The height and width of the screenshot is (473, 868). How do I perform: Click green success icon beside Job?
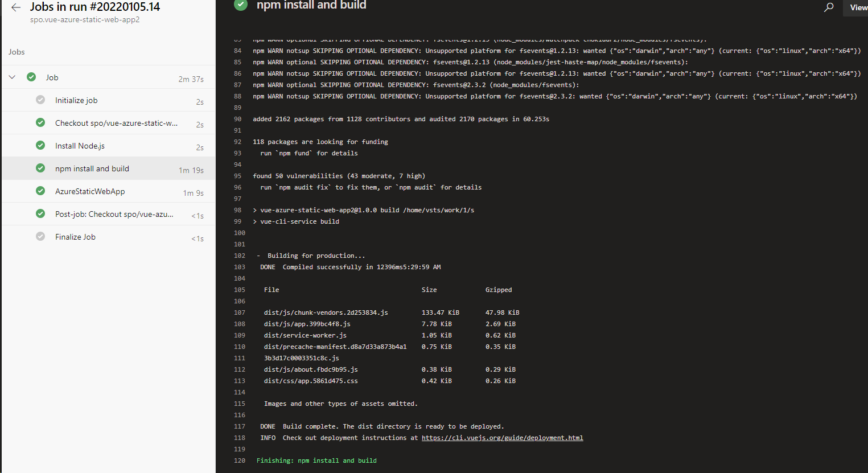click(x=31, y=77)
